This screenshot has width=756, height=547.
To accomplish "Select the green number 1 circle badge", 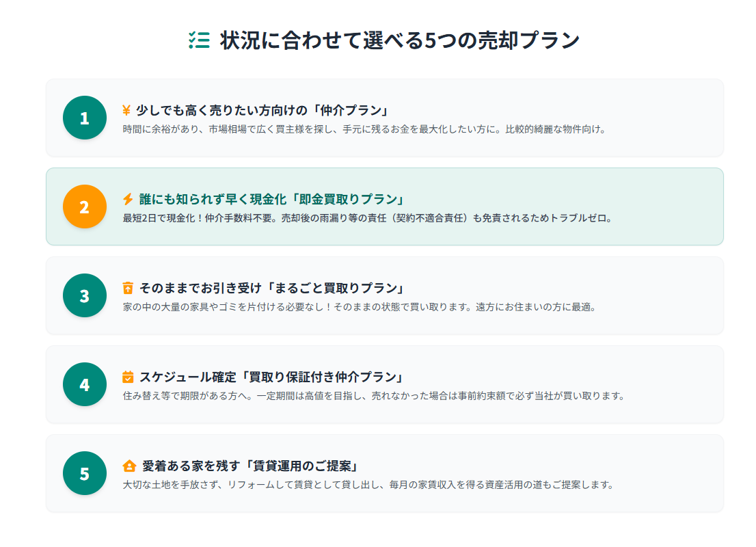I will coord(84,118).
